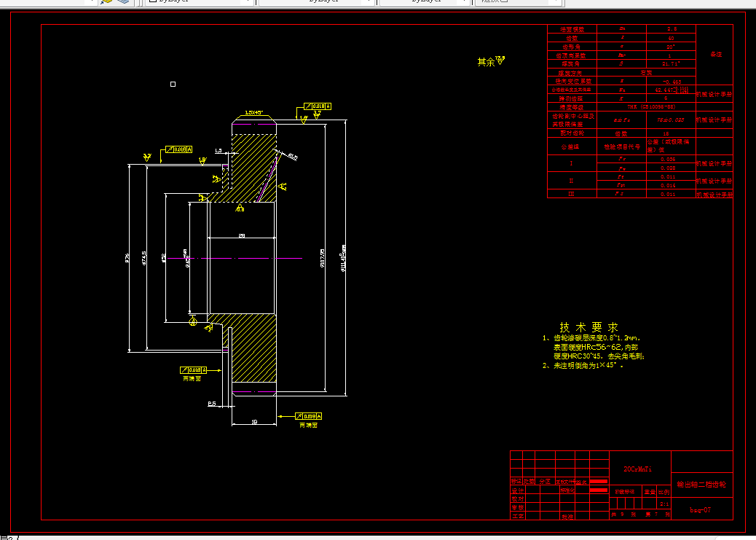Click the 跨测齿数 label cell

(x=572, y=98)
